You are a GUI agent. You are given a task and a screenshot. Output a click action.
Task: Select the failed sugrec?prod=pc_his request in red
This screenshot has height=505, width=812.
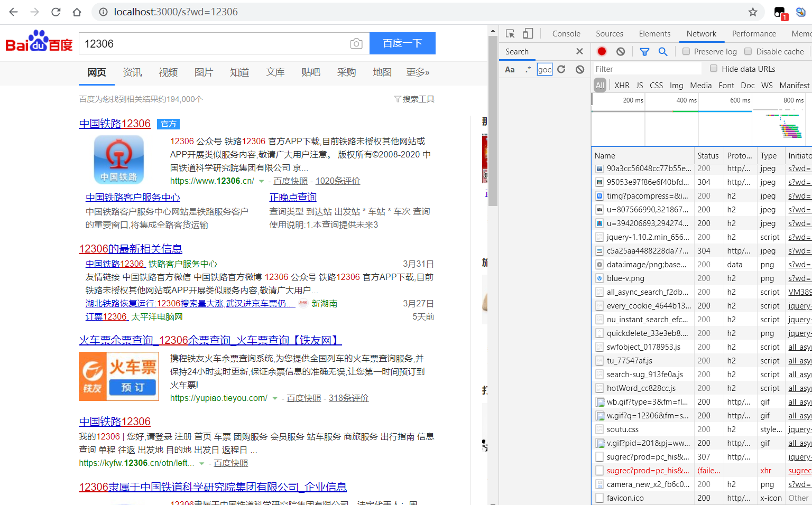(x=702, y=471)
